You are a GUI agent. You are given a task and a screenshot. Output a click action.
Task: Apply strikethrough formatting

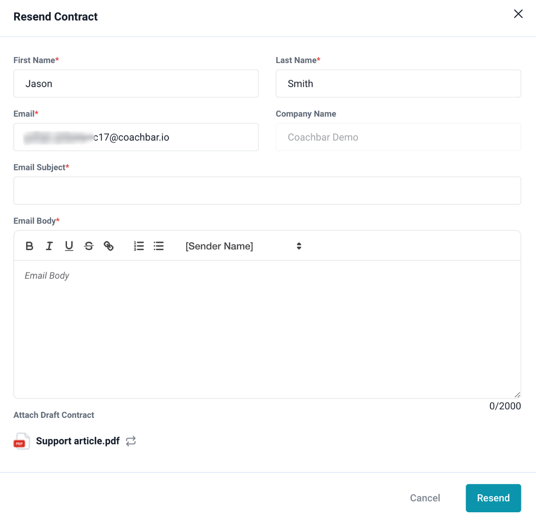[x=89, y=246]
